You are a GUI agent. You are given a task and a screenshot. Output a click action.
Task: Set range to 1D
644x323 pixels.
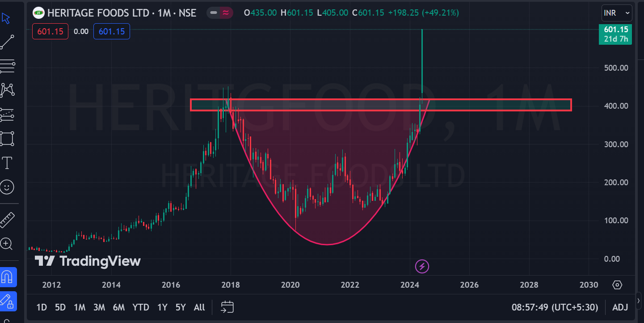coord(42,307)
